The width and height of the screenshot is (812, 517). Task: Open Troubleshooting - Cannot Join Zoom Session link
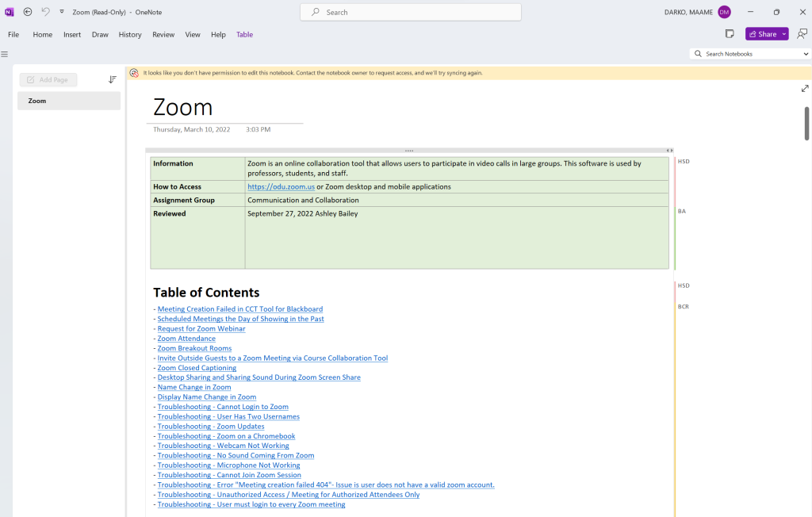229,476
